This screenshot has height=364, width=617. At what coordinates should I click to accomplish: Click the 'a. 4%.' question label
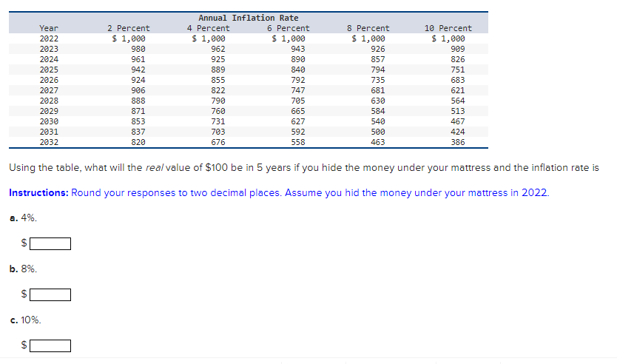pyautogui.click(x=23, y=218)
